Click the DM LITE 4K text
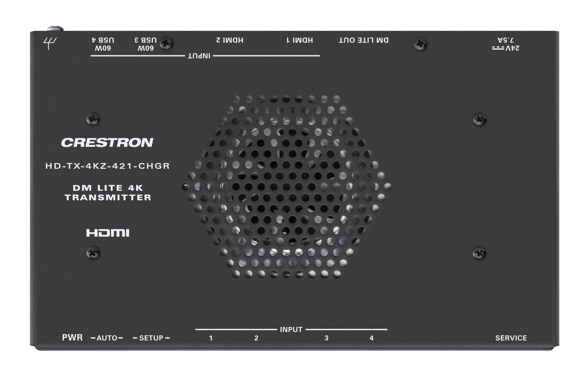The width and height of the screenshot is (588, 383). pos(108,188)
